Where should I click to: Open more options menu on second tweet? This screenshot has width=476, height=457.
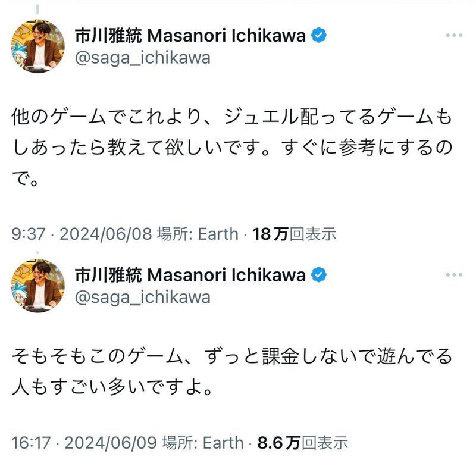click(x=454, y=275)
